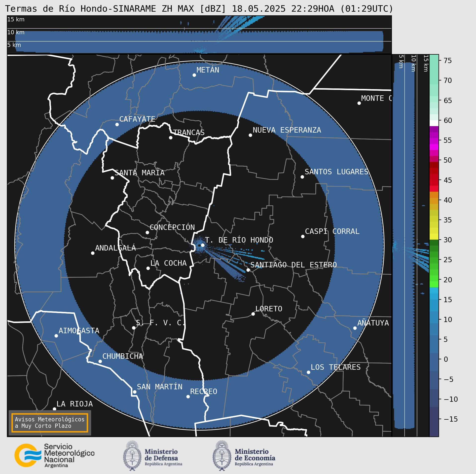Click the NUEVA ESPERANZA city dot

coord(250,135)
